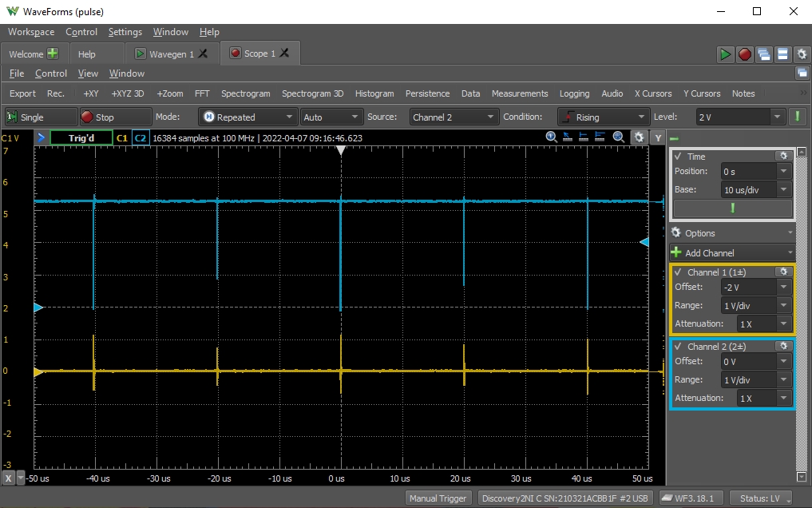Viewport: 812px width, 508px height.
Task: Toggle the Channel 1 checkbox
Action: coord(678,272)
